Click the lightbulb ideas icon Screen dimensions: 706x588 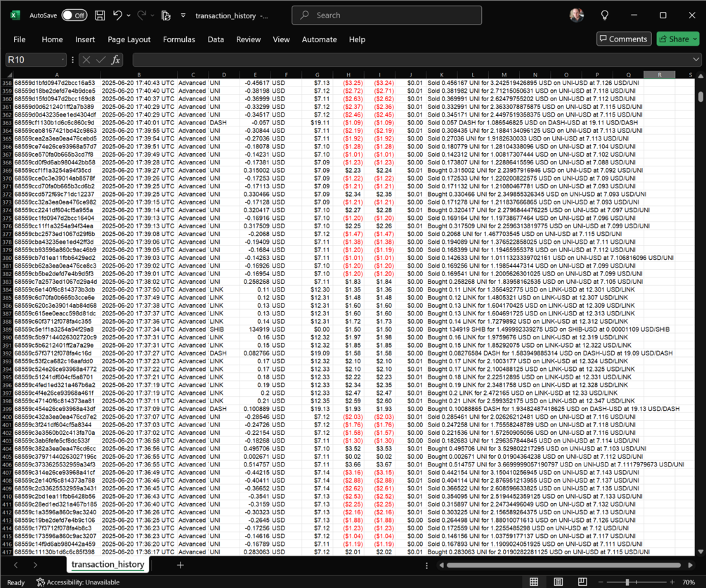pyautogui.click(x=605, y=15)
